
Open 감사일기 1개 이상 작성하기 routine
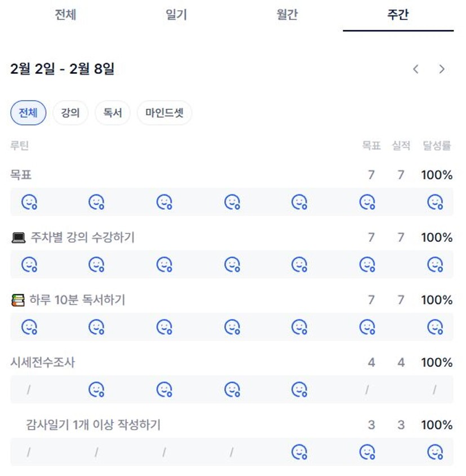click(x=93, y=425)
